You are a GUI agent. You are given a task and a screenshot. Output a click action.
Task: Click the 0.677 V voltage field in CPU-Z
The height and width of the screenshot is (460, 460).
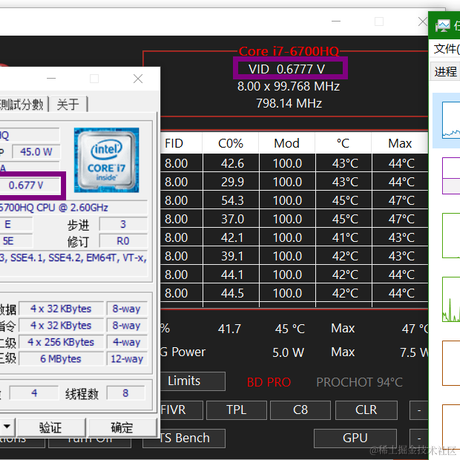[x=29, y=185]
